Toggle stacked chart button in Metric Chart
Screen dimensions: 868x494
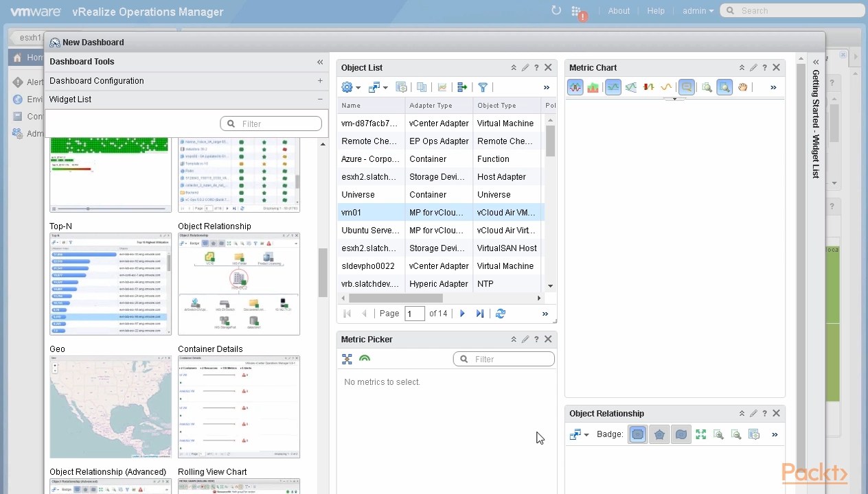[593, 87]
